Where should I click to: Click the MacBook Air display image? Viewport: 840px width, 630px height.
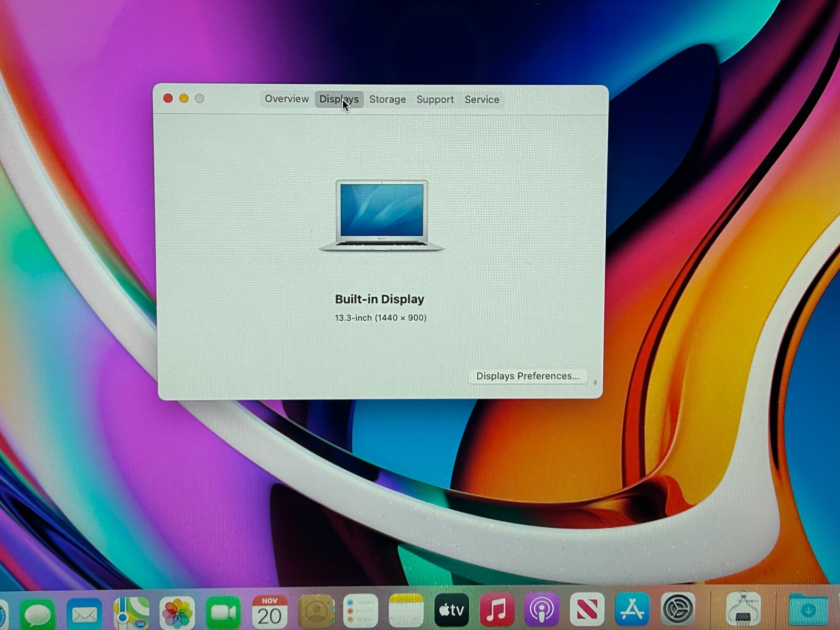(382, 215)
